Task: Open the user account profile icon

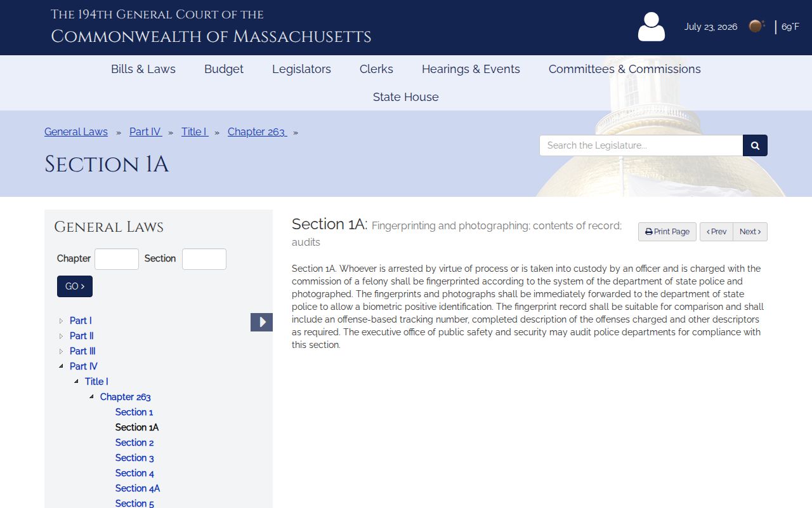Action: tap(652, 27)
